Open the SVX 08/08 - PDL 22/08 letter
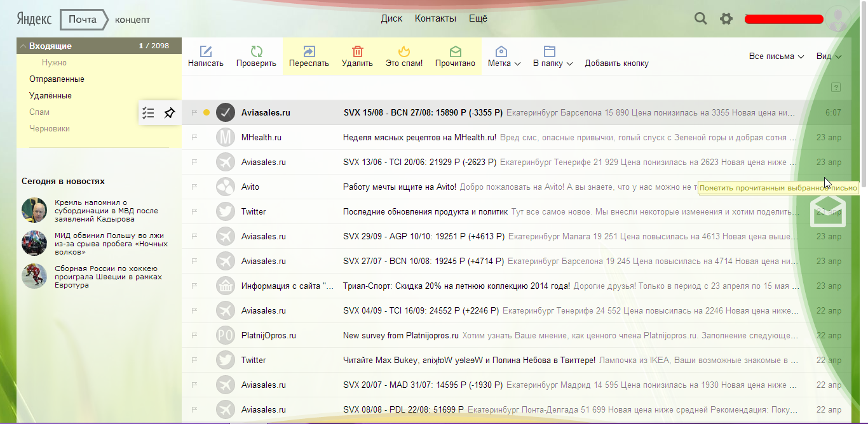868x424 pixels. 403,409
